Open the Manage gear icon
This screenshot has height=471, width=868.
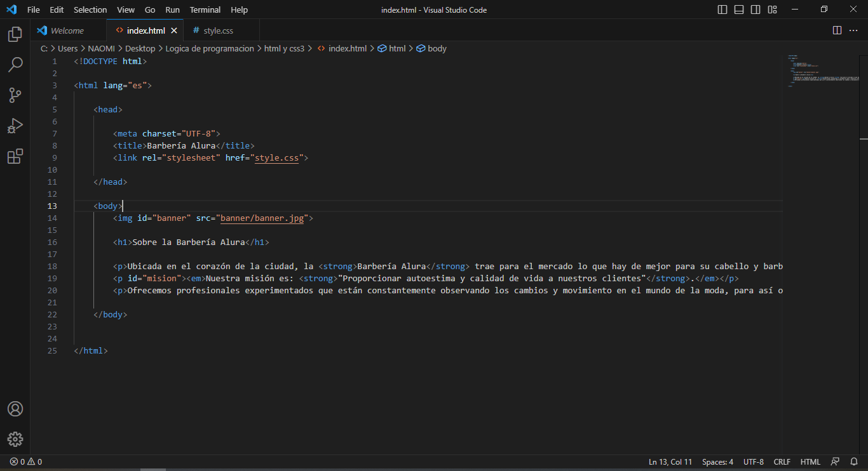[15, 439]
